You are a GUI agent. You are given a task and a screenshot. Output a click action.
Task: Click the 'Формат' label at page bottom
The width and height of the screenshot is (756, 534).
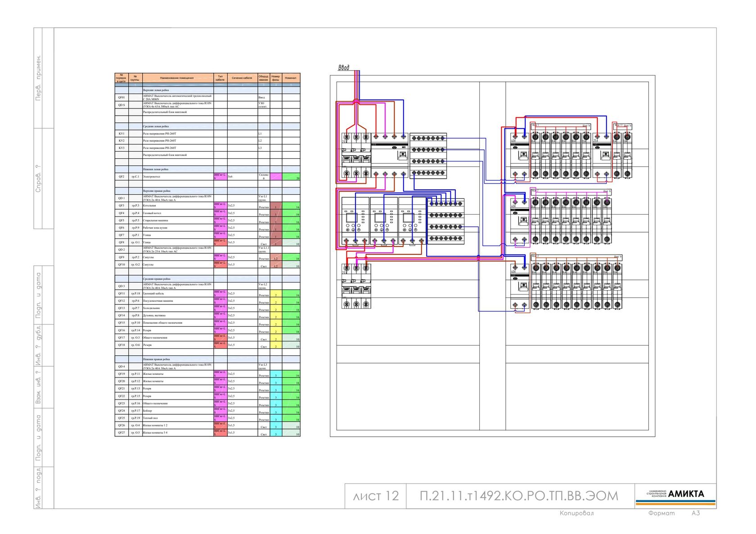661,513
